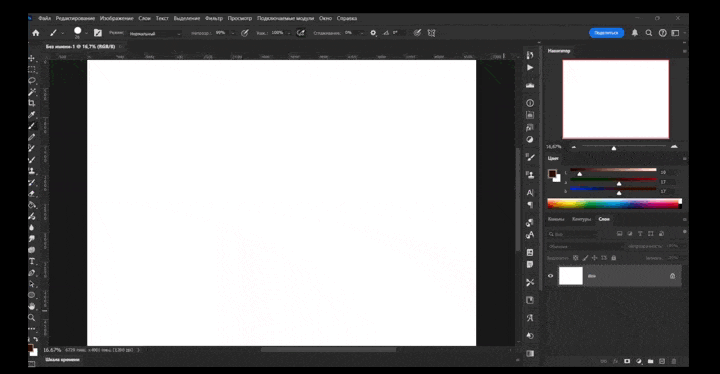Hide the background layer with eye icon

(551, 276)
